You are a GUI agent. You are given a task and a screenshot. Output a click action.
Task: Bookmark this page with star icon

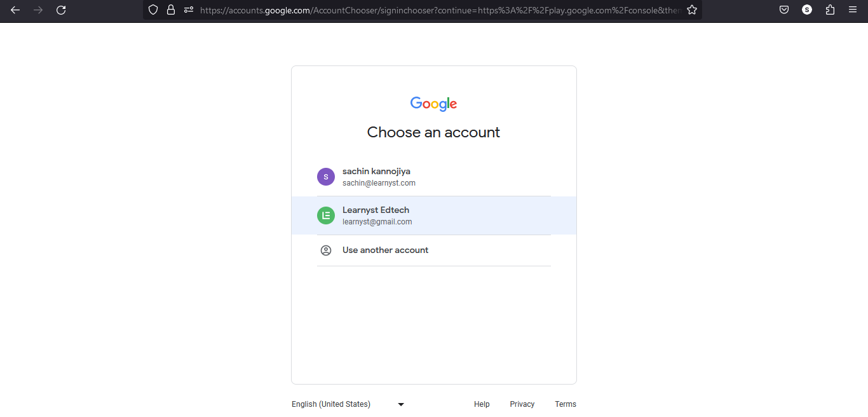pos(692,10)
